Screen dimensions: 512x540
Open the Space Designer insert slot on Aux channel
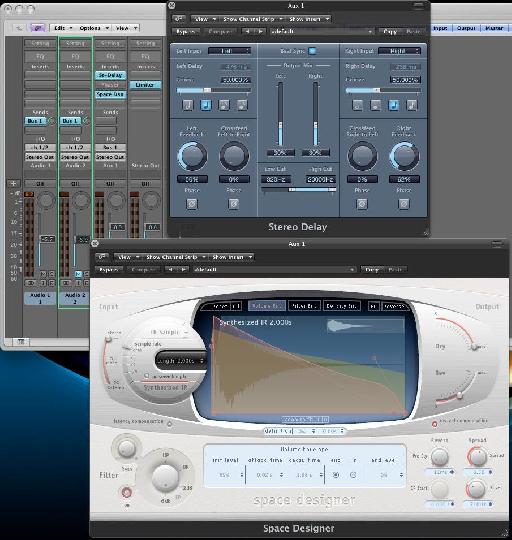[x=110, y=94]
